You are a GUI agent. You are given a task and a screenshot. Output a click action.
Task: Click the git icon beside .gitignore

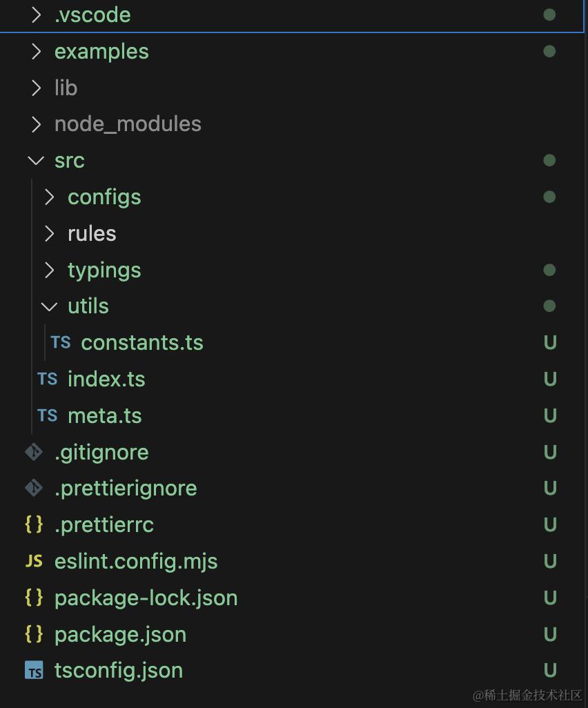point(34,452)
